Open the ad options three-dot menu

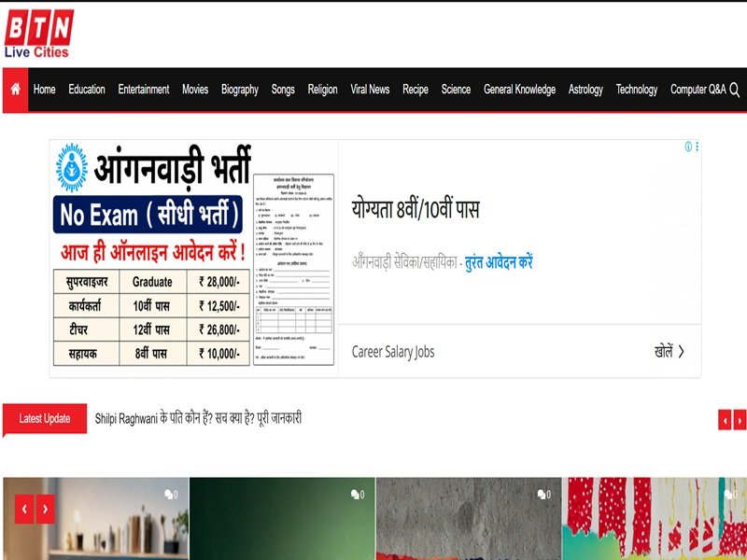697,147
